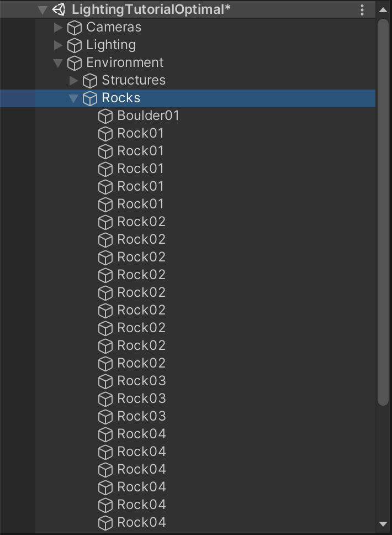Click the Environment object's cube icon
This screenshot has height=535, width=392.
click(75, 63)
